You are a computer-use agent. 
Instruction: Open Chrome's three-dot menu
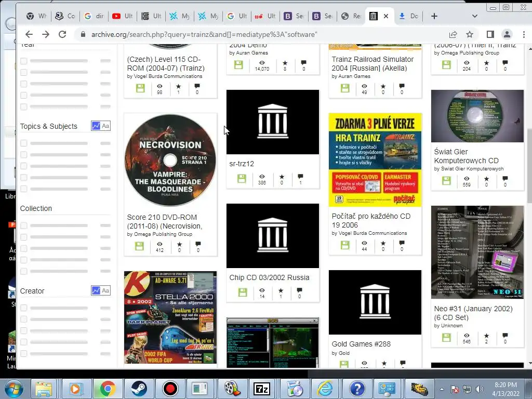524,34
